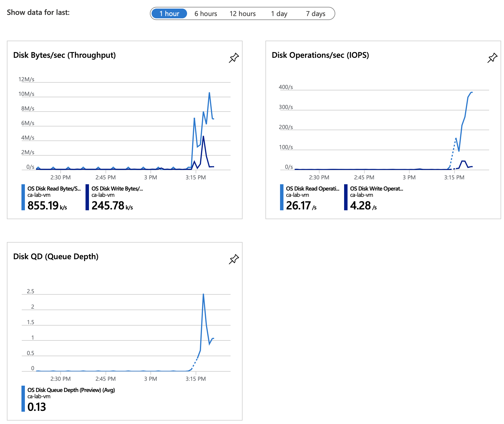Switch time range to 6 hours
504x424 pixels.
[206, 14]
